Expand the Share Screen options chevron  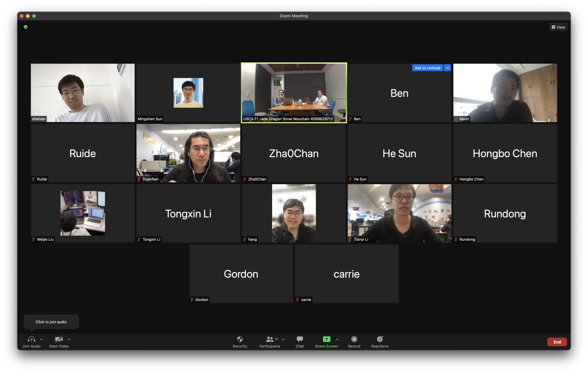tap(337, 339)
